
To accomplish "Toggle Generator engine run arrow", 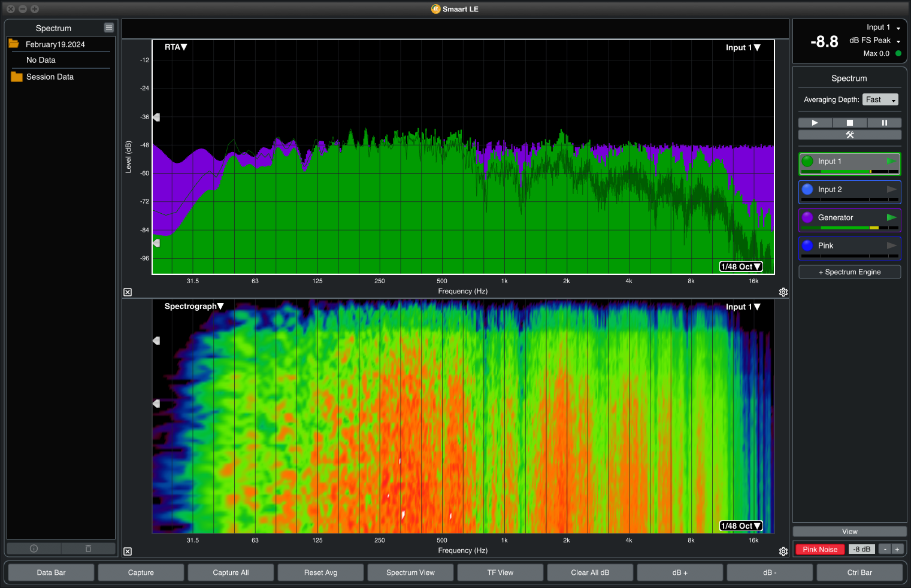I will (891, 217).
